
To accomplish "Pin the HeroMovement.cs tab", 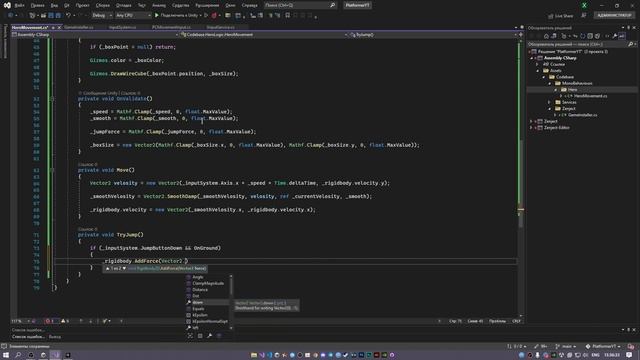I will (53, 27).
